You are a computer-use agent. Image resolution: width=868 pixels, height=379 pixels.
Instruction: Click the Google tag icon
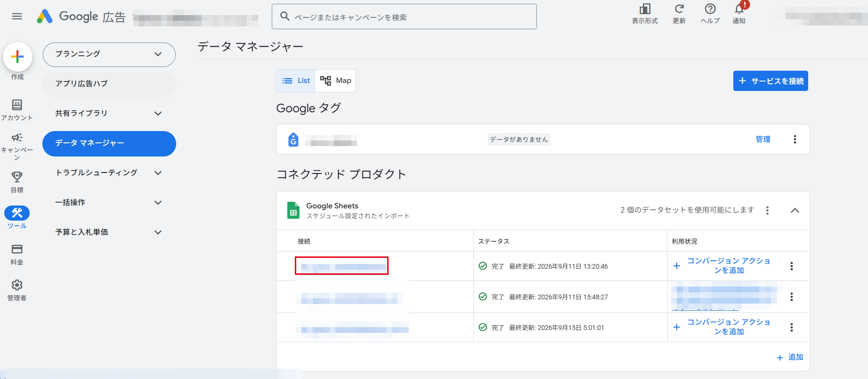[293, 140]
